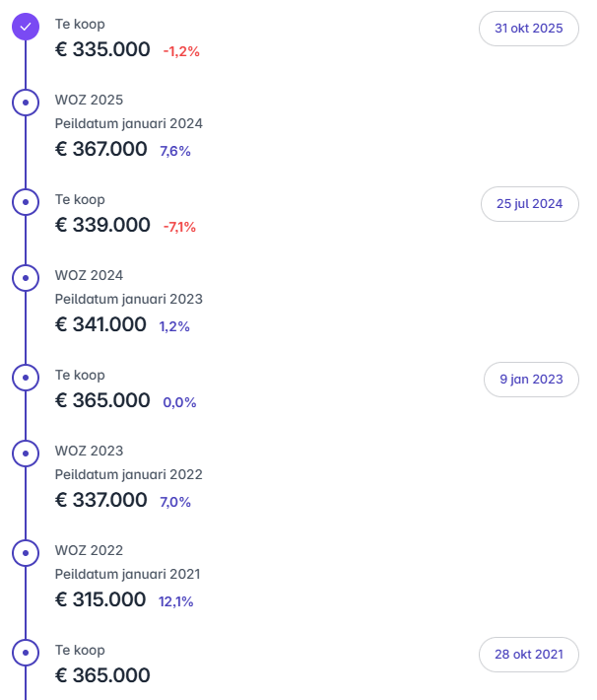Click the timeline dot beside WOZ 2023

(25, 454)
